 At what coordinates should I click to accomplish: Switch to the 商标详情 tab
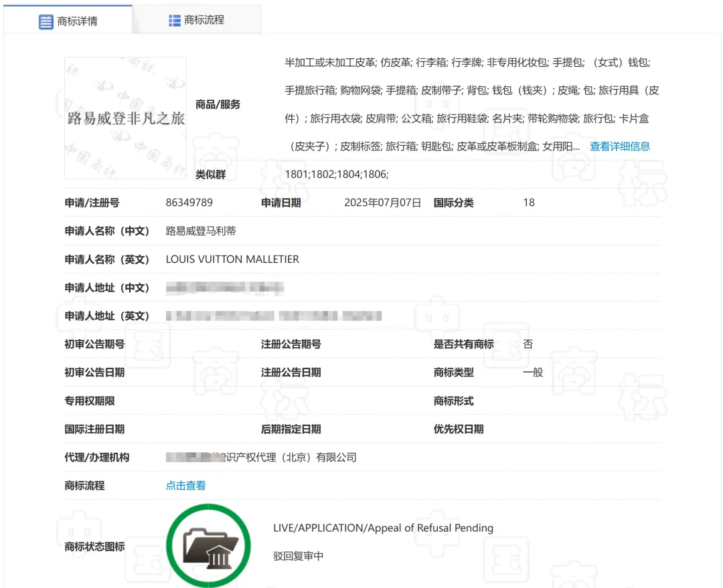click(x=68, y=21)
